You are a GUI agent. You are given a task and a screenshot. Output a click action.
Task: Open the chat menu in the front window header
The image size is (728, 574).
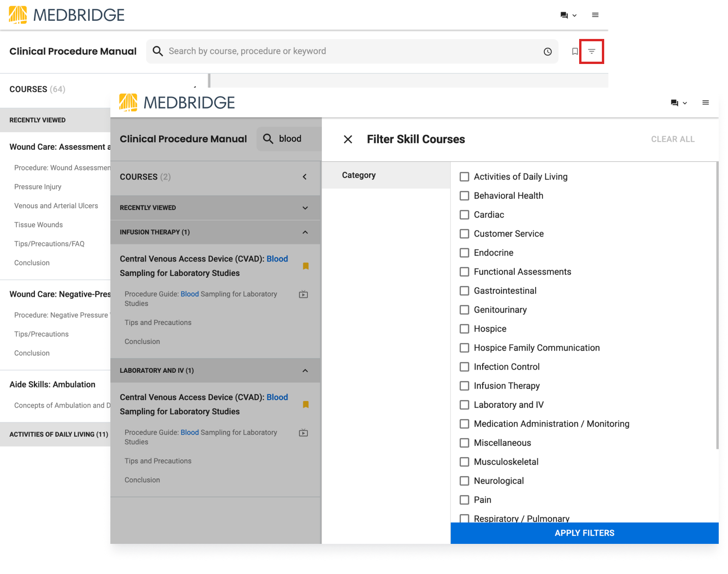coord(679,103)
